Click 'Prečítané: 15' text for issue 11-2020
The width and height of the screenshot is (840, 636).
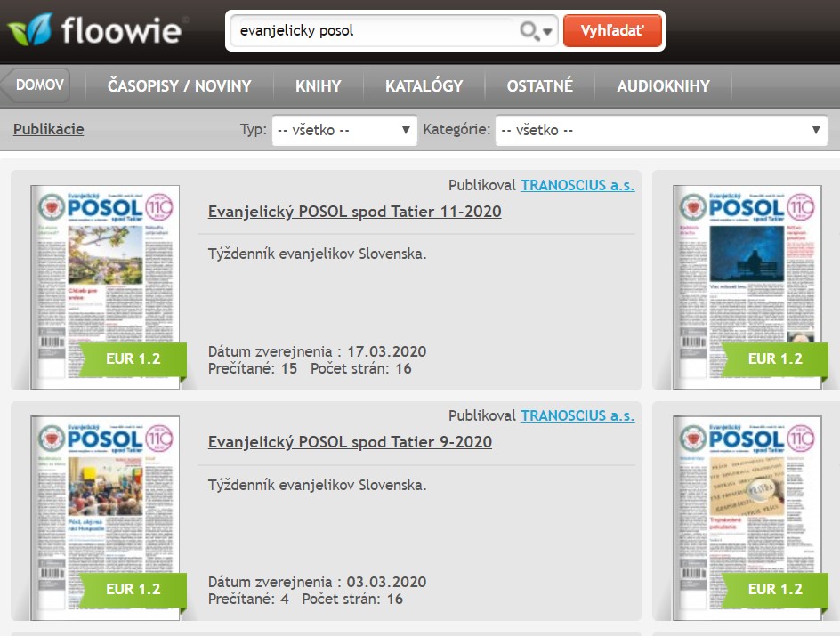point(253,368)
